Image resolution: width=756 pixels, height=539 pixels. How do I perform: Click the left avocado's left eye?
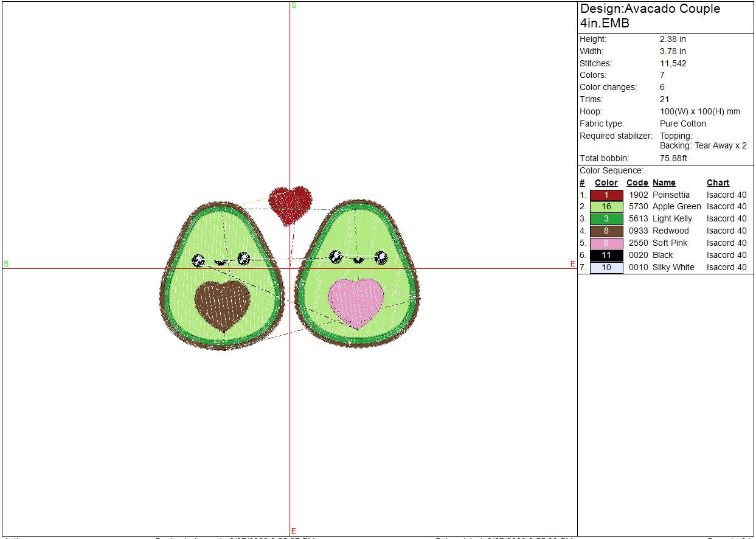click(198, 260)
